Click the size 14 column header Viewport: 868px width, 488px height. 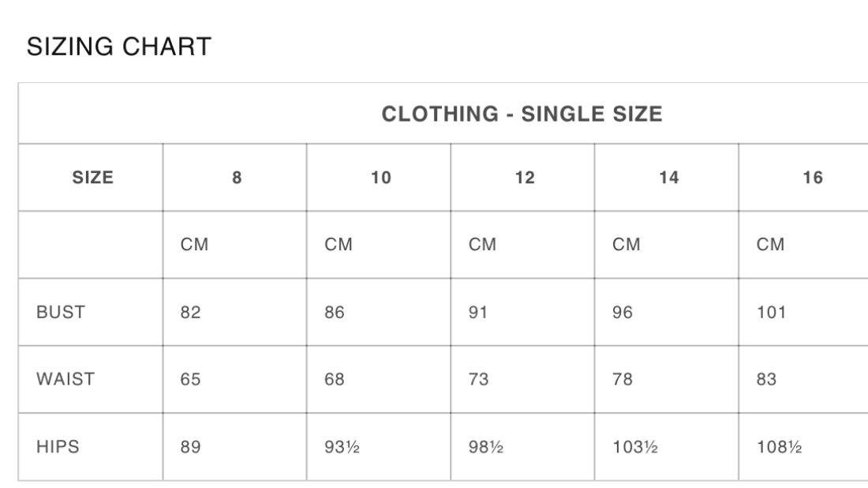(x=668, y=177)
